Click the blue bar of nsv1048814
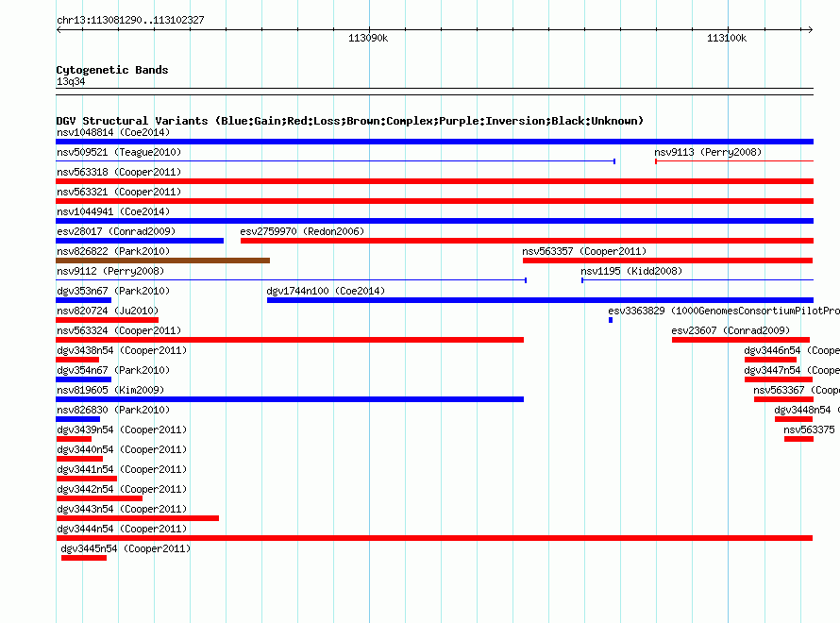The height and width of the screenshot is (623, 840). 434,142
